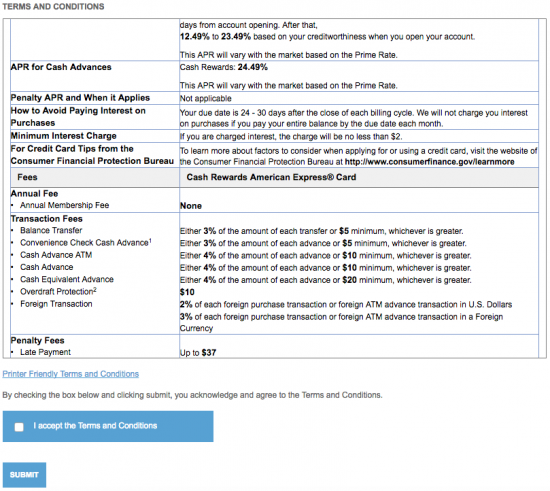
Task: Open Printer Friendly Terms and Conditions link
Action: coord(71,374)
